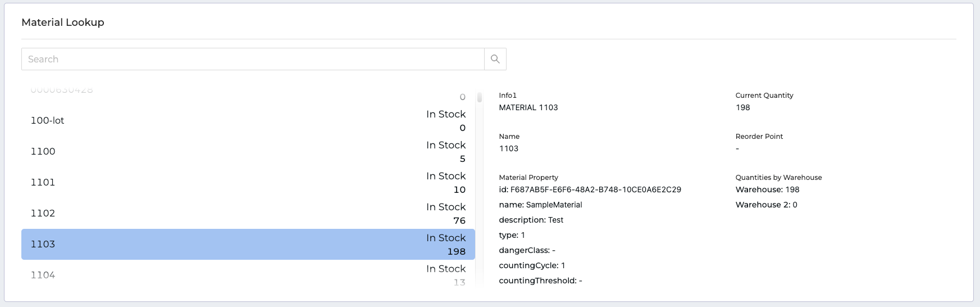Click the Current Quantity value 198
This screenshot has height=307, width=980.
click(x=742, y=107)
